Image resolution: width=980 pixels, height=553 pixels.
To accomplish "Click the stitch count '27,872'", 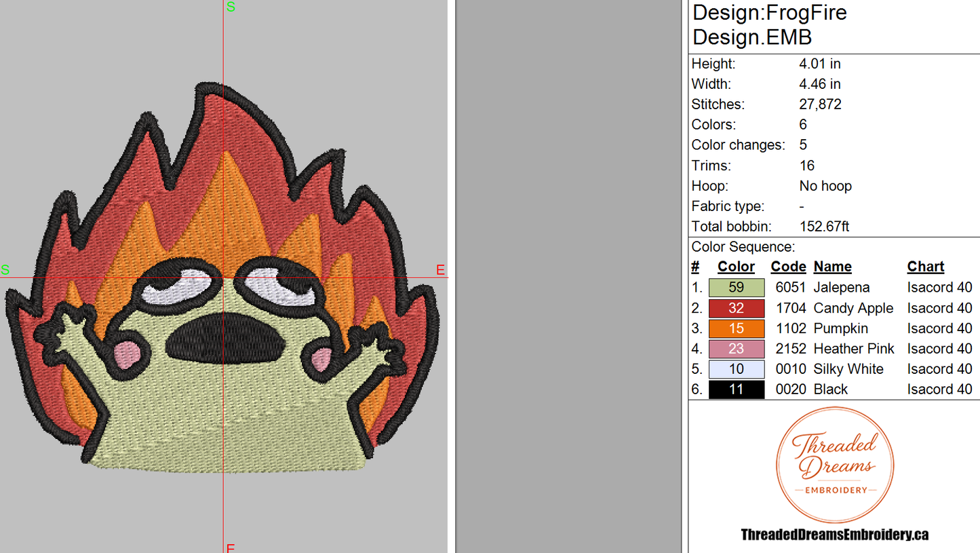I will pos(821,104).
